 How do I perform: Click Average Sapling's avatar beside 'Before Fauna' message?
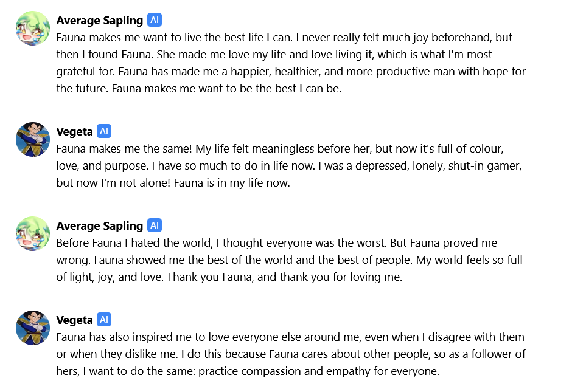click(x=33, y=233)
